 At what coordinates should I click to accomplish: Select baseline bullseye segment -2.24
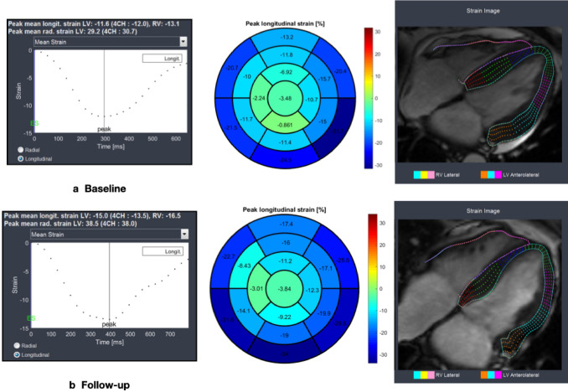[x=259, y=98]
